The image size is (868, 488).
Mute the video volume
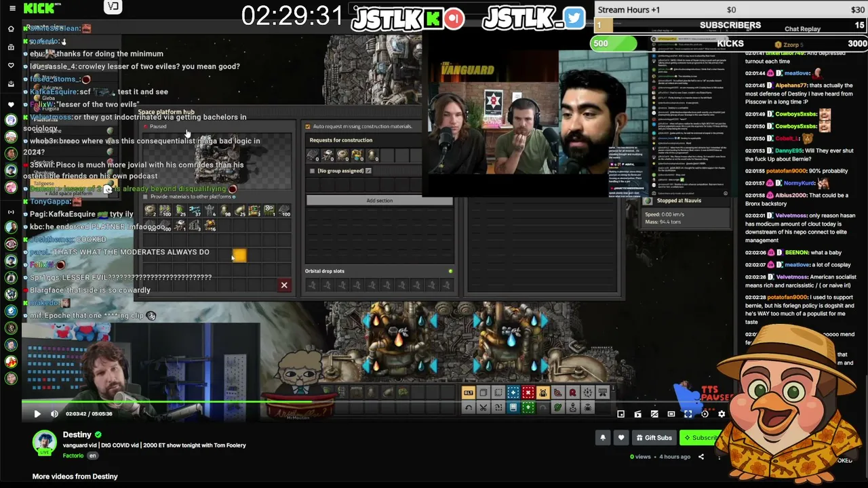(x=54, y=414)
